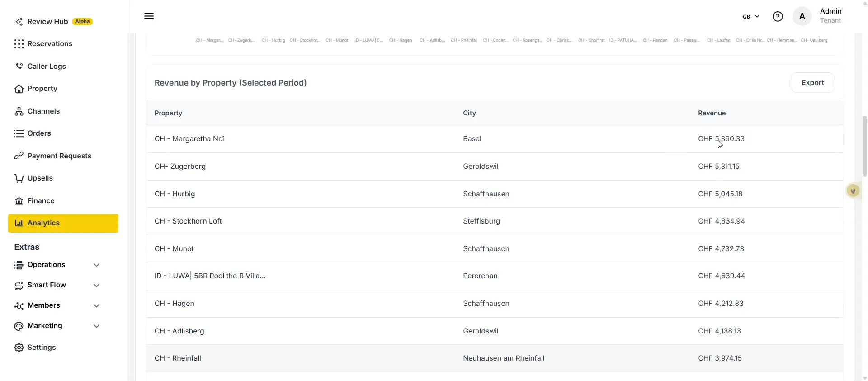Open the Finance menu item
This screenshot has height=381, width=868.
click(x=41, y=201)
